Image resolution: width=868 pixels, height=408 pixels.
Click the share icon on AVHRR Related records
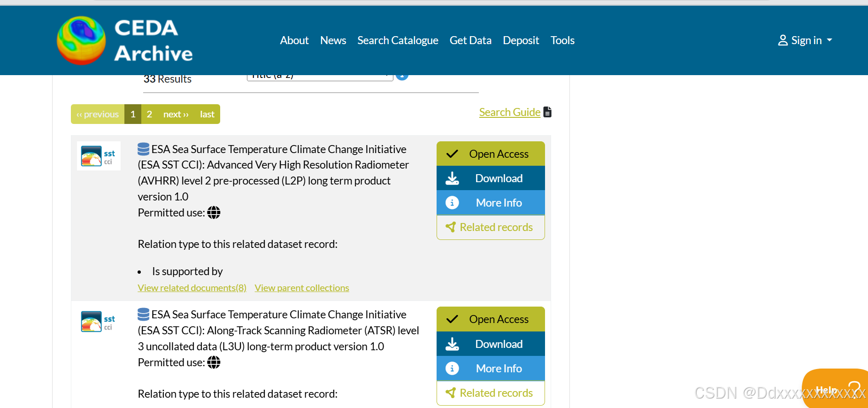point(451,227)
